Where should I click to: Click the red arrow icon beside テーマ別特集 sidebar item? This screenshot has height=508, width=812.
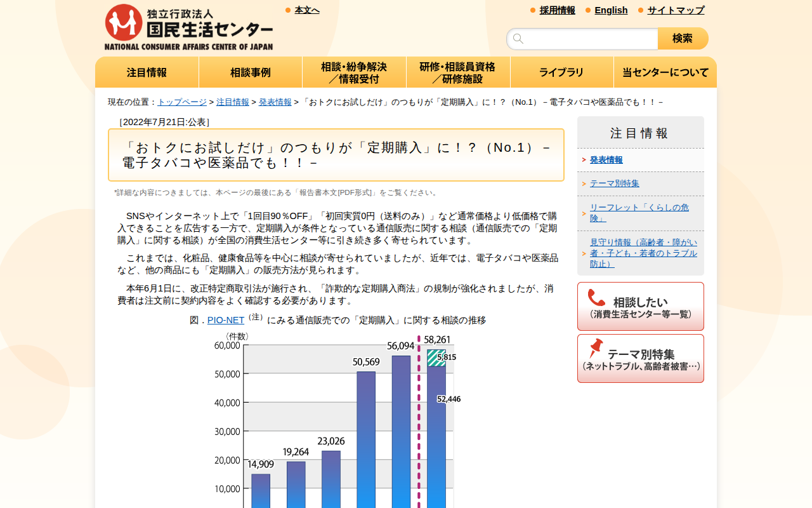coord(585,183)
